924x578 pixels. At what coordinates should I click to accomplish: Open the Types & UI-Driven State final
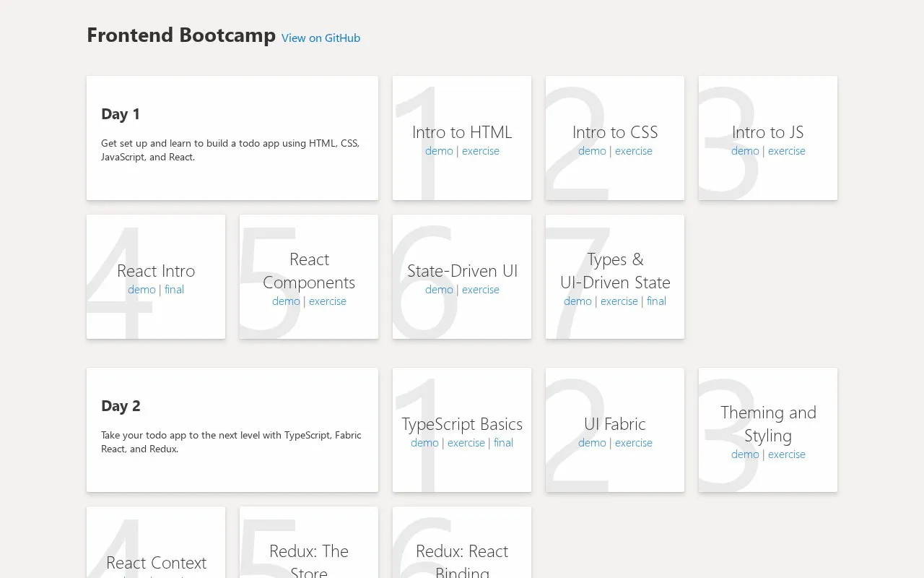656,301
